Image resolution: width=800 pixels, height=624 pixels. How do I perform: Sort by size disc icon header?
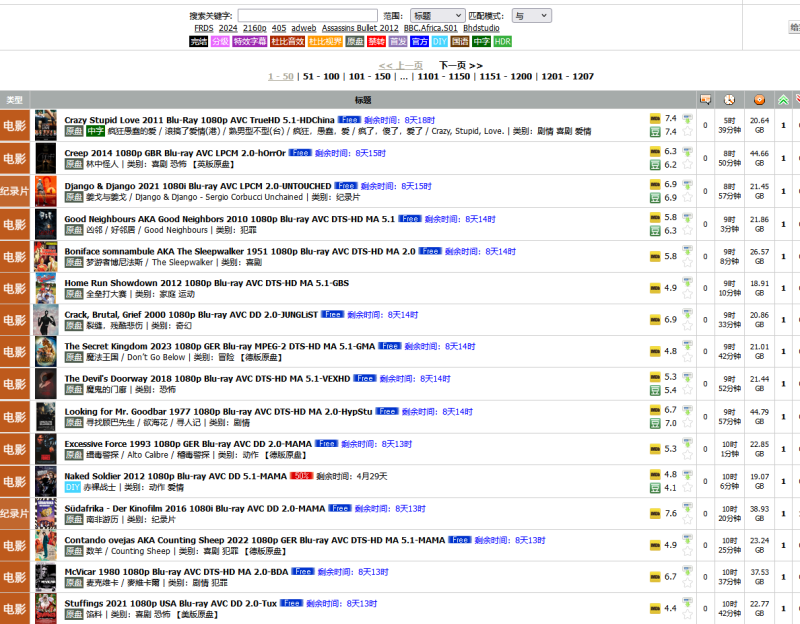coord(759,100)
